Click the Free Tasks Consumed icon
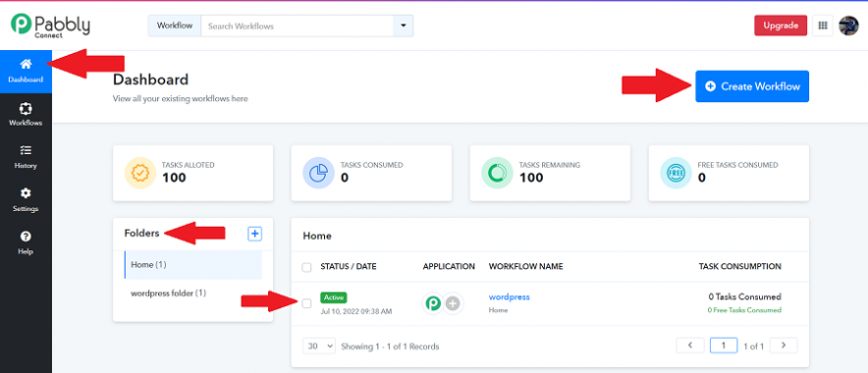The height and width of the screenshot is (373, 868). coord(676,173)
